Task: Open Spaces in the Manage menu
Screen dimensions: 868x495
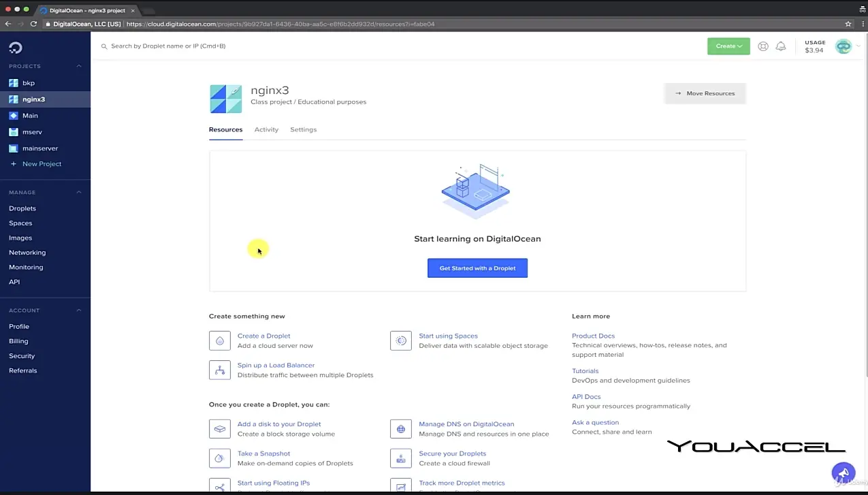Action: pos(20,223)
